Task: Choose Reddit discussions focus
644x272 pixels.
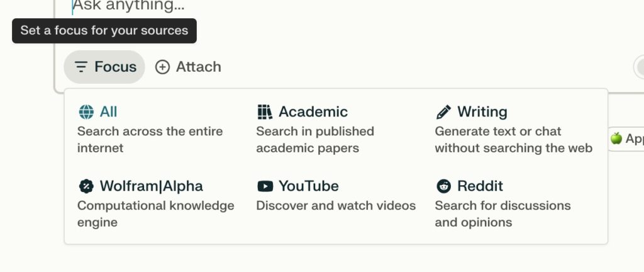Action: (480, 186)
